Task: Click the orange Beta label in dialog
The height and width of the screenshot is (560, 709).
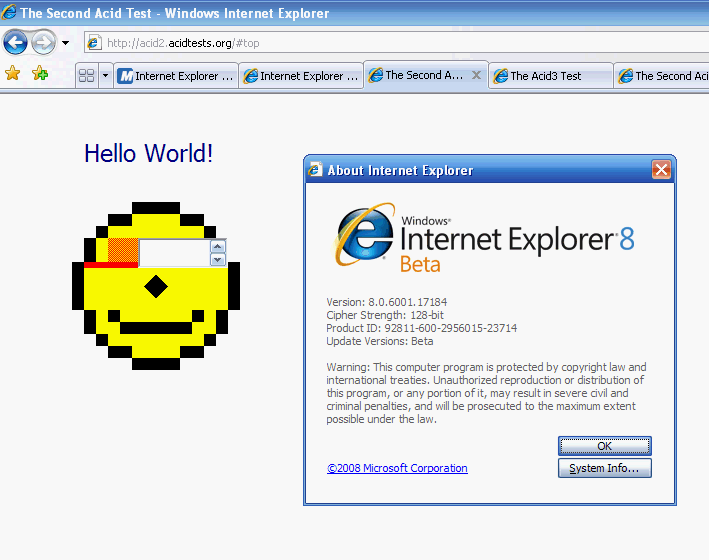Action: pos(420,265)
